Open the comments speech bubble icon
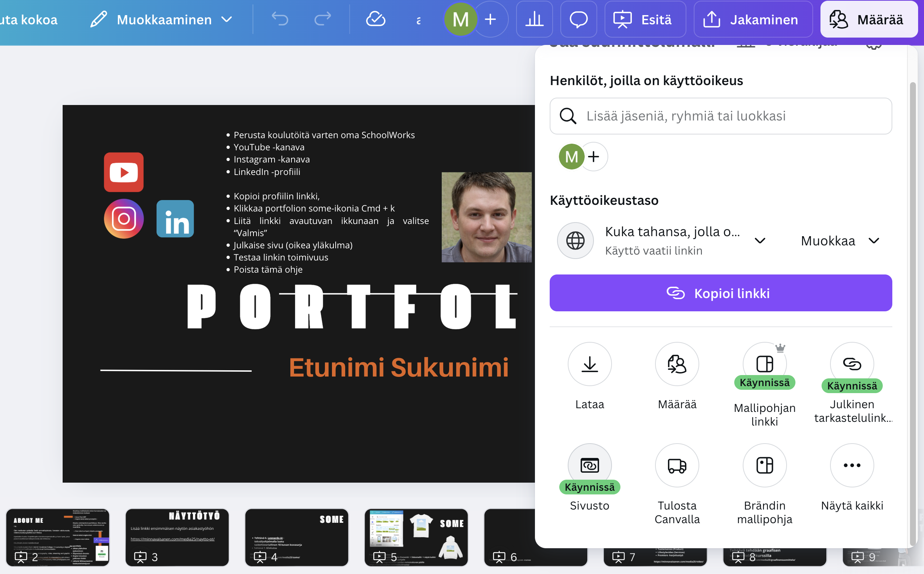This screenshot has height=574, width=924. click(578, 20)
